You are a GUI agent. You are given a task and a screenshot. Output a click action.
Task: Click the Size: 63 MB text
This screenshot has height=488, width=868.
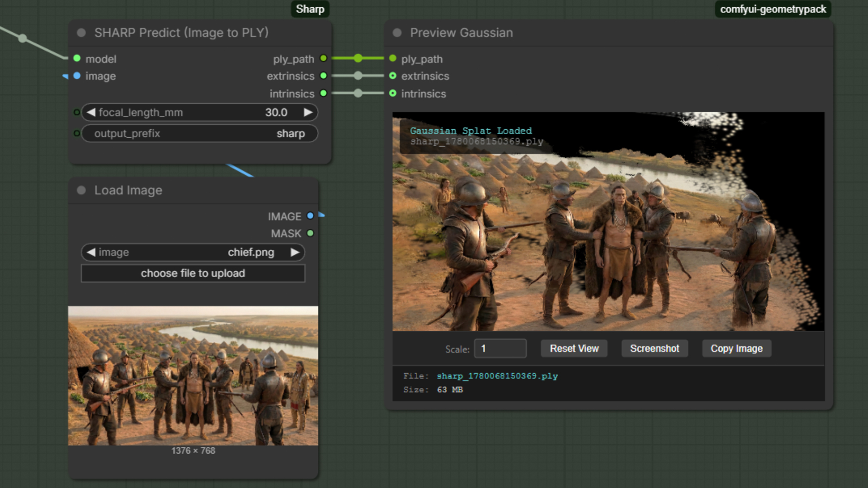[x=433, y=389]
